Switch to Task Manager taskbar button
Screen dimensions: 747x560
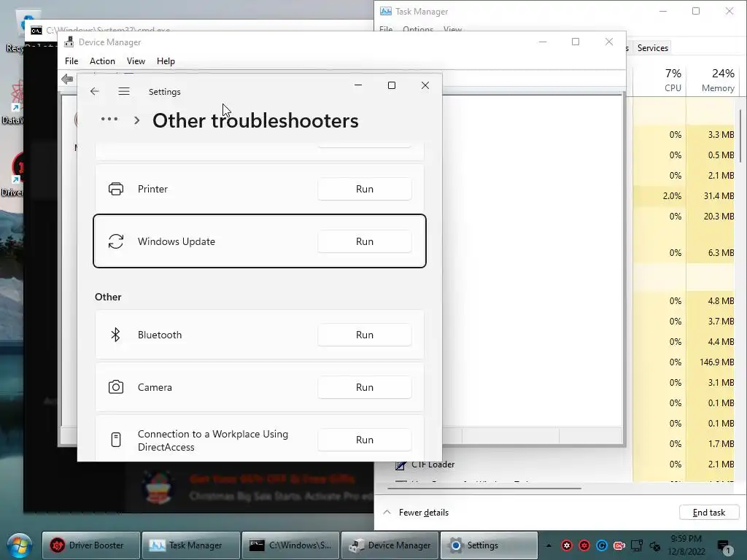(x=190, y=545)
